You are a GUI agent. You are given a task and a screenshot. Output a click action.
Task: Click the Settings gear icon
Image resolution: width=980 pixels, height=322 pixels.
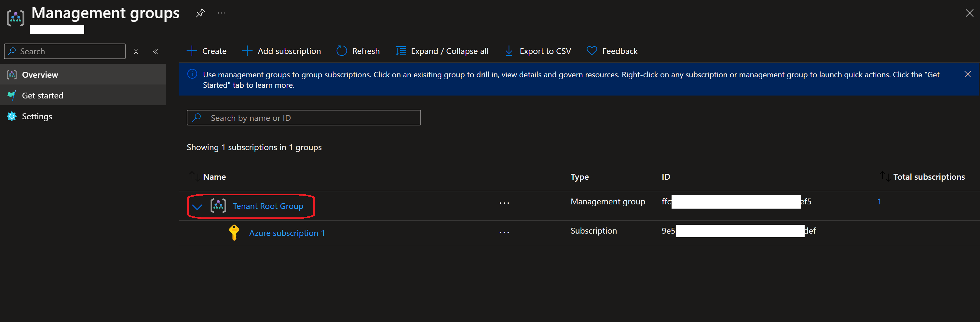pos(12,116)
